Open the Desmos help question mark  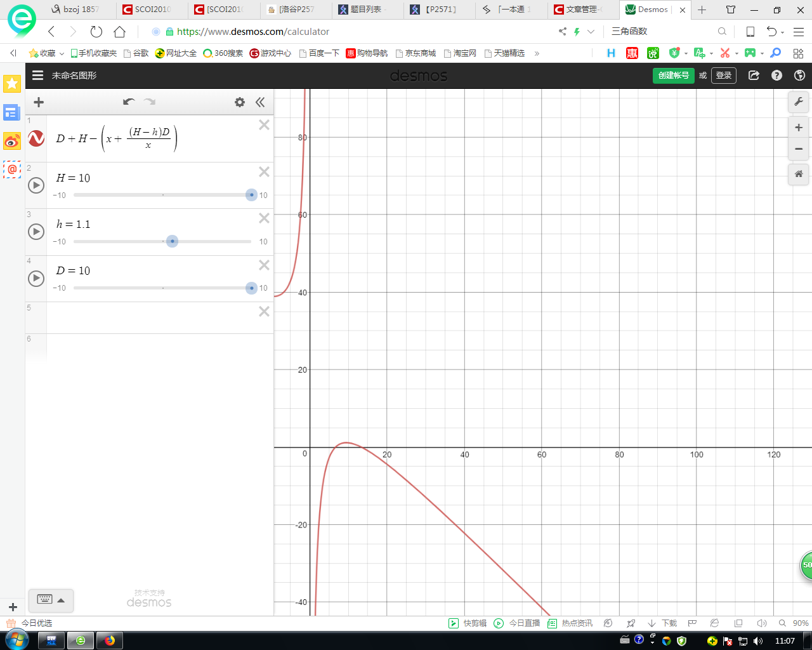click(x=776, y=76)
